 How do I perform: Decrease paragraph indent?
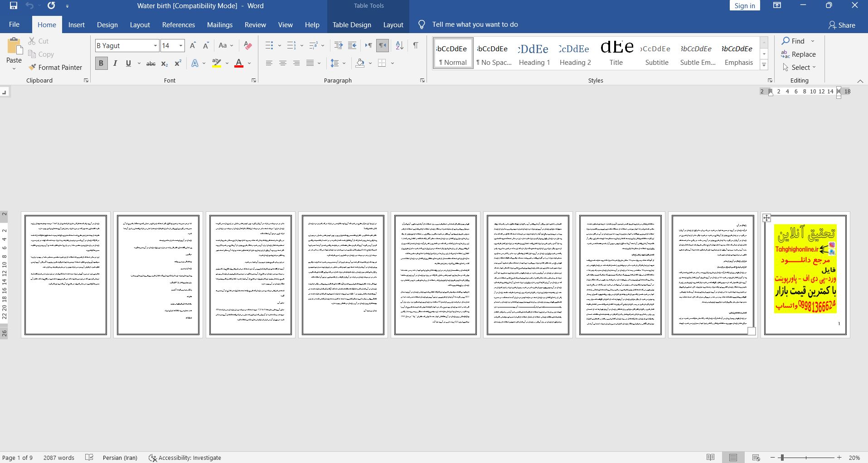point(338,45)
